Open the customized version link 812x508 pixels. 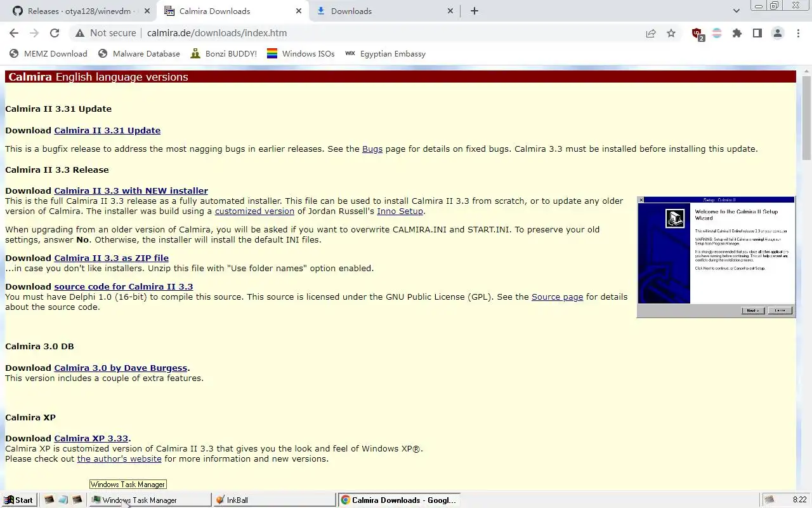tap(254, 211)
